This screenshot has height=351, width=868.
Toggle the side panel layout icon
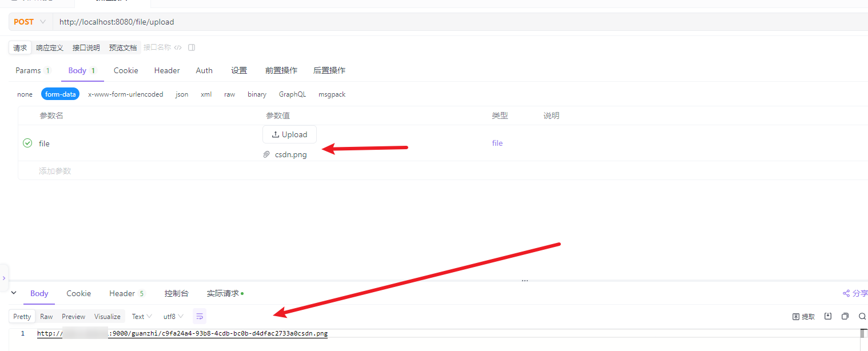pyautogui.click(x=192, y=47)
